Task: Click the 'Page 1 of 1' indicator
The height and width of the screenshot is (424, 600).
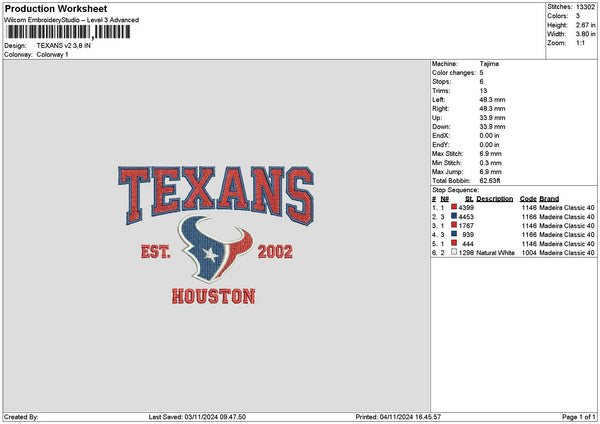Action: pos(579,417)
